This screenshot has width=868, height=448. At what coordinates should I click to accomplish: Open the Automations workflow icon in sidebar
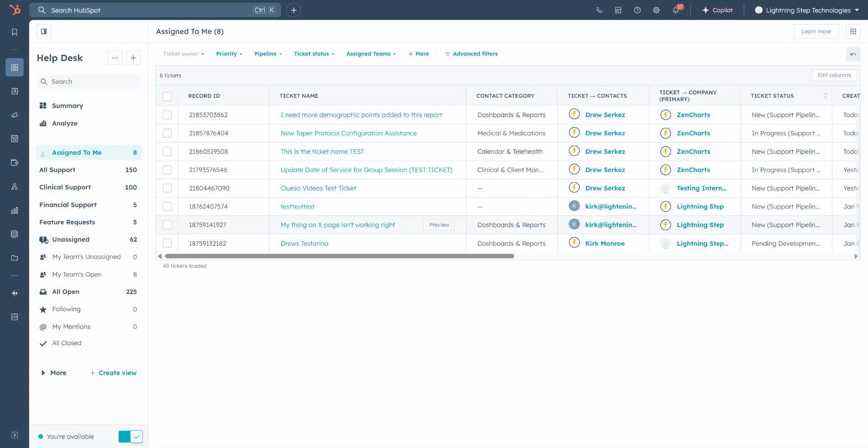[14, 186]
